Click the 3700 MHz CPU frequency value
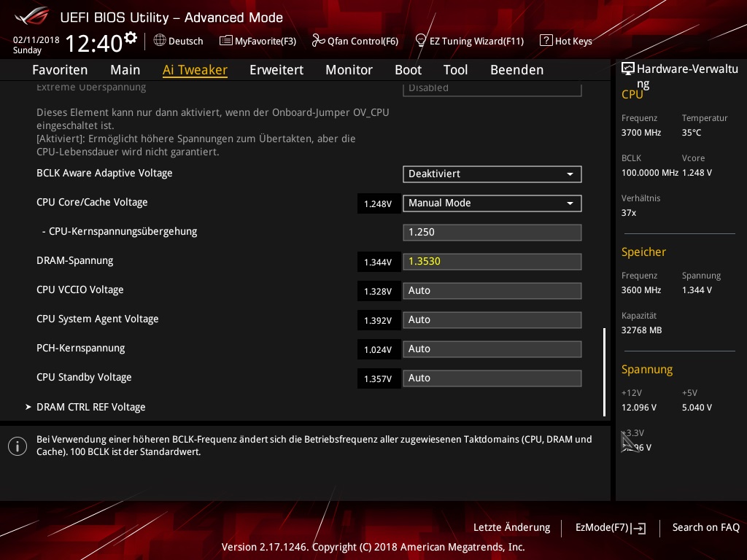Screen dimensions: 747x560 click(640, 133)
